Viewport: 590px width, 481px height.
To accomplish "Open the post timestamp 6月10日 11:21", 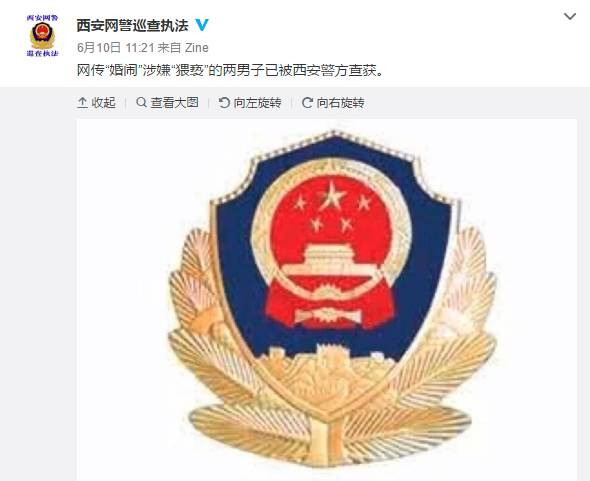I will pyautogui.click(x=116, y=48).
